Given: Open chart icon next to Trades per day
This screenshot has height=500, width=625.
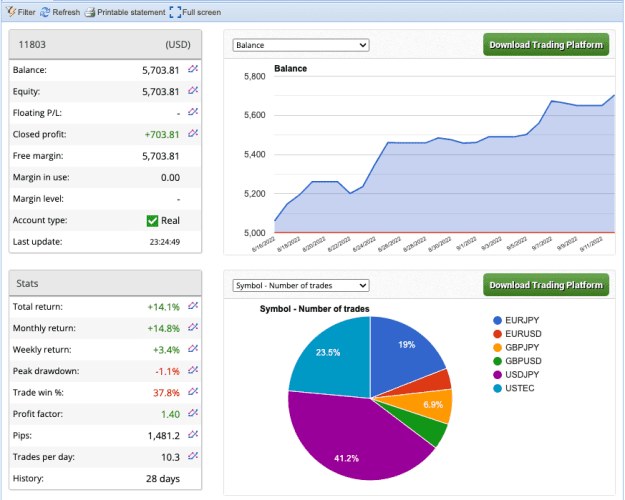Looking at the screenshot, I should tap(193, 456).
